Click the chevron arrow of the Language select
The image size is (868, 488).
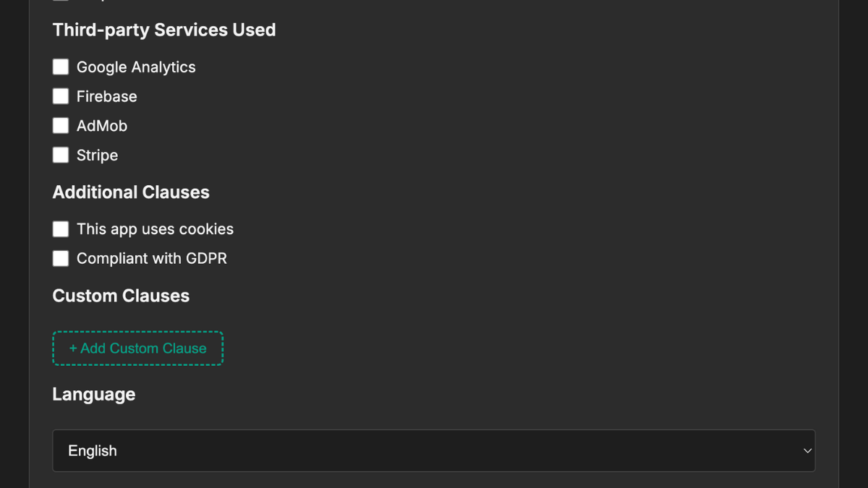tap(807, 450)
